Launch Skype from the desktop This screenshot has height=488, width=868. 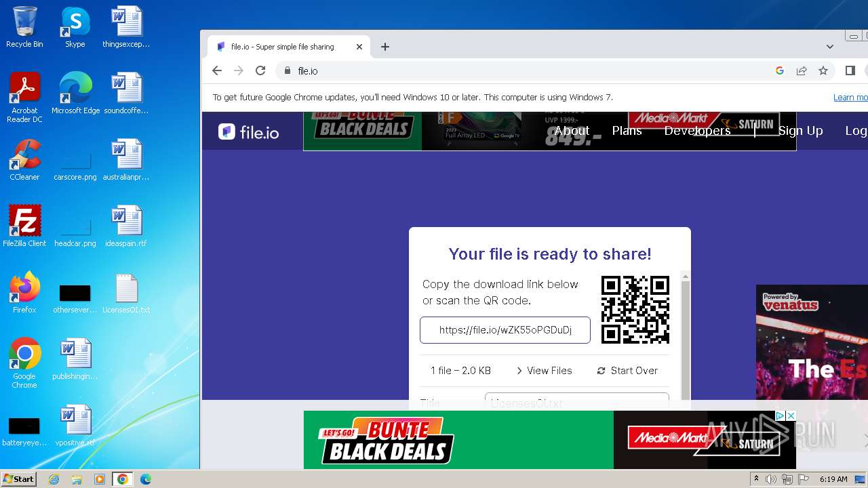[75, 27]
